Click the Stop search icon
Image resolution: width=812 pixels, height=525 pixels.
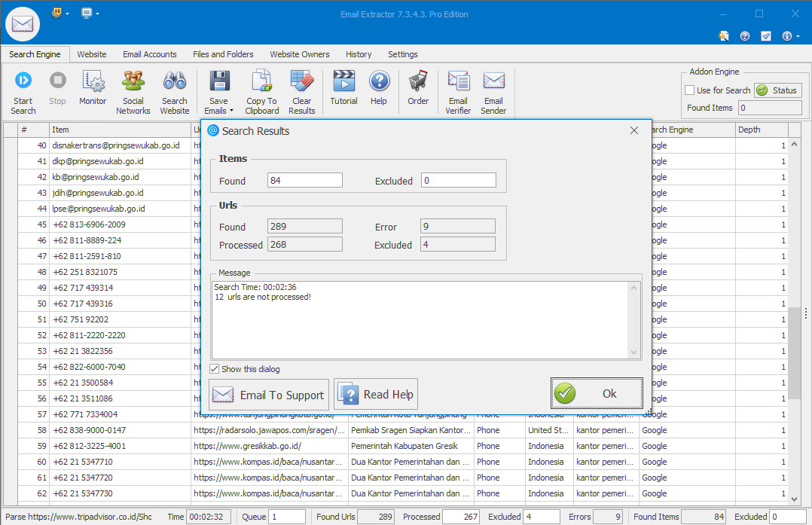tap(57, 81)
